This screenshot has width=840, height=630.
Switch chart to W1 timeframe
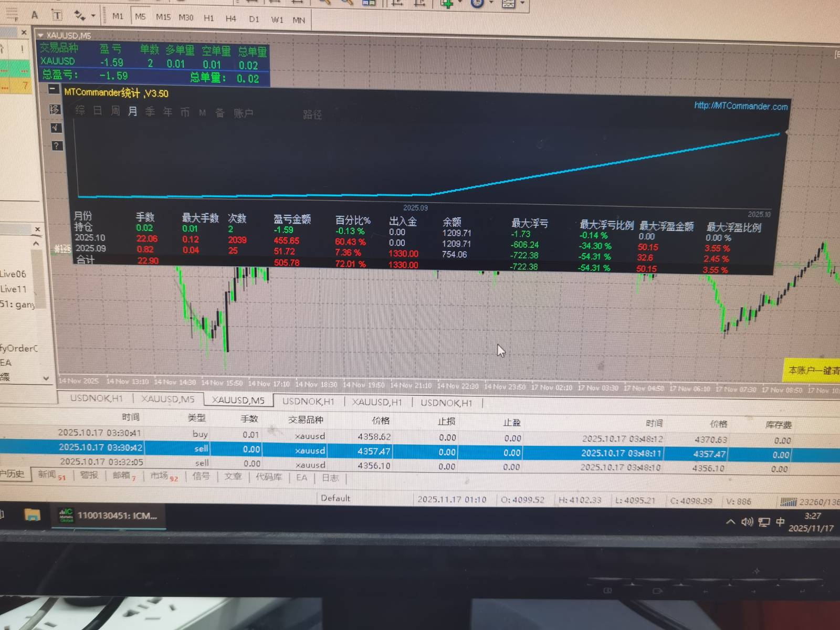pyautogui.click(x=277, y=19)
